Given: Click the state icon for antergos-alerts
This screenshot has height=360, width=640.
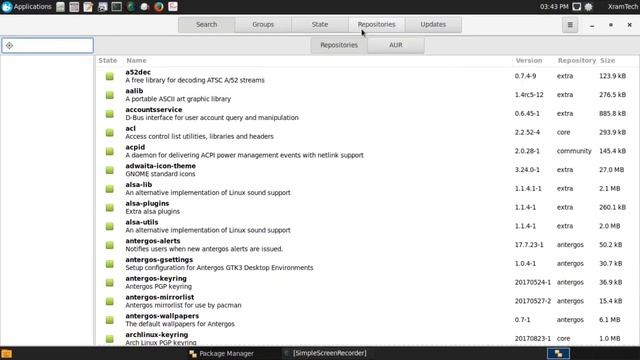Looking at the screenshot, I should [x=109, y=245].
